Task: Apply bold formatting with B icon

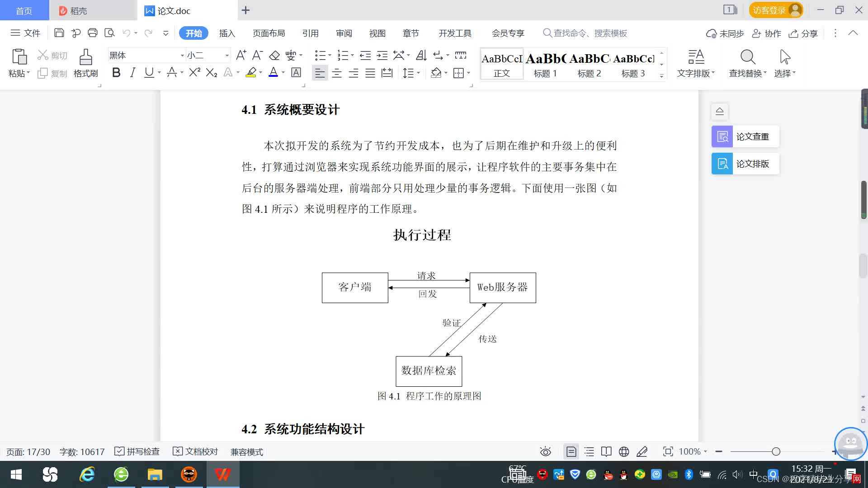Action: pyautogui.click(x=116, y=73)
